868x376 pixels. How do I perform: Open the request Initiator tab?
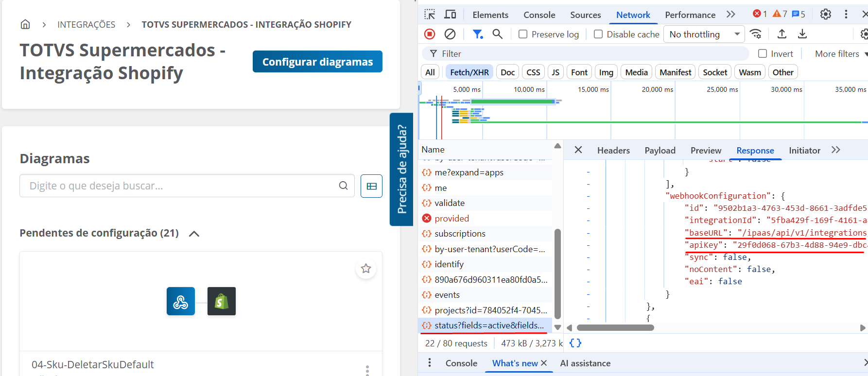click(804, 151)
